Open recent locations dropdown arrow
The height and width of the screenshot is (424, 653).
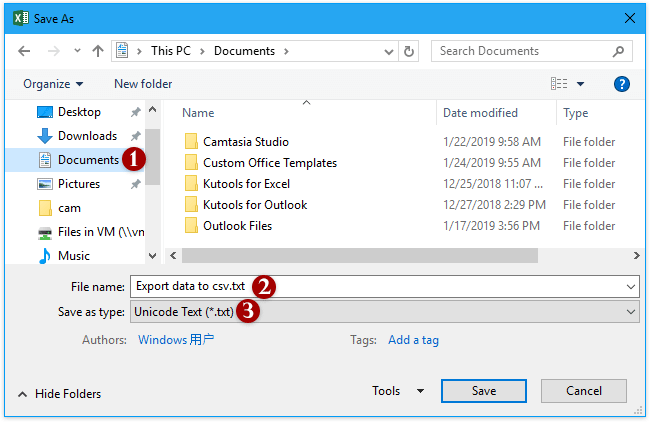pyautogui.click(x=75, y=51)
